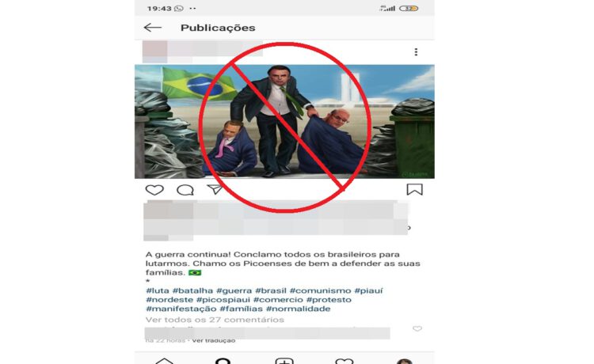Open the #manifestação hashtag

click(181, 309)
